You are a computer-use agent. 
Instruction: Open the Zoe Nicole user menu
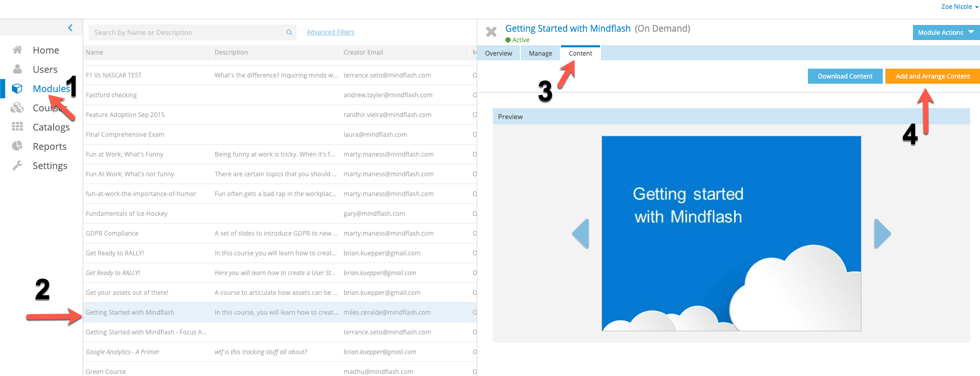point(960,7)
